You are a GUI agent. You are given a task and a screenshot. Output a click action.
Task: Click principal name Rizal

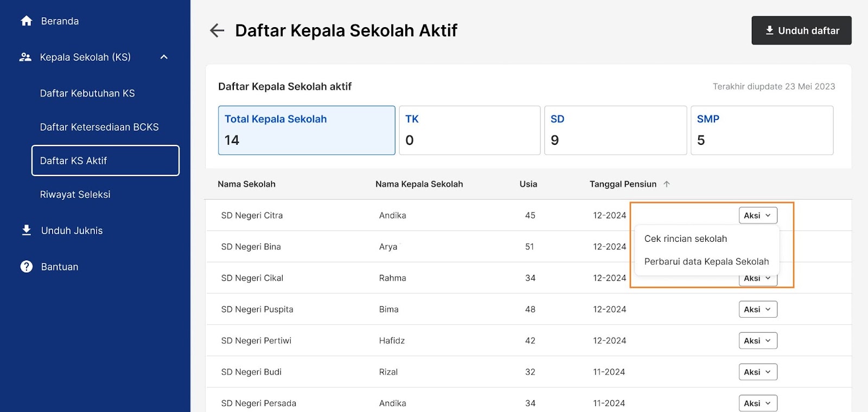point(388,372)
